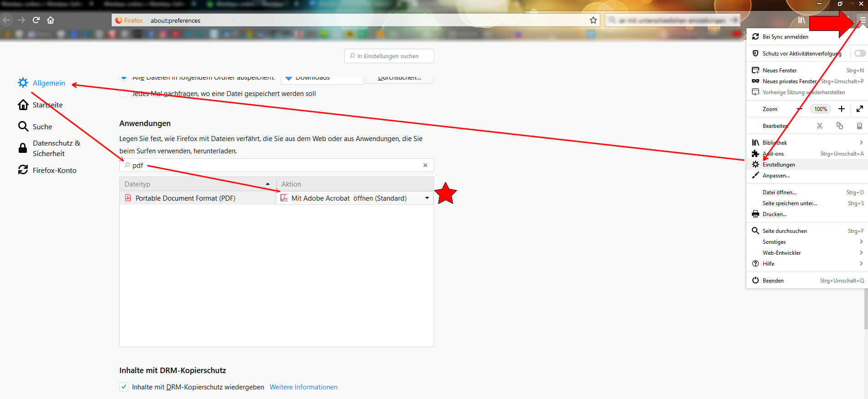Uncheck Inhalte mit DRM-Kopierschutz wiedergeben

click(124, 387)
